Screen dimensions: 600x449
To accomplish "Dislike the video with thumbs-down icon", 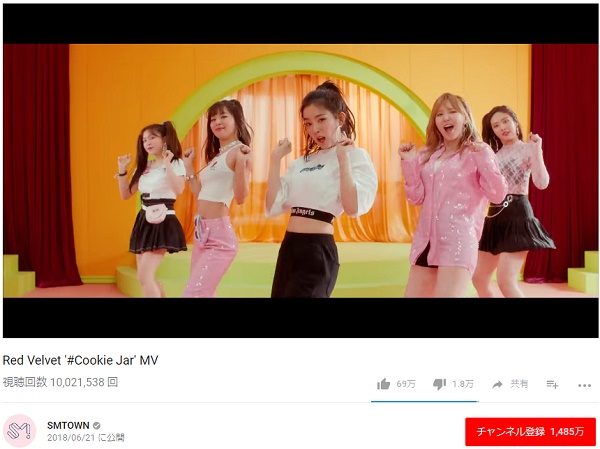I will click(x=439, y=384).
